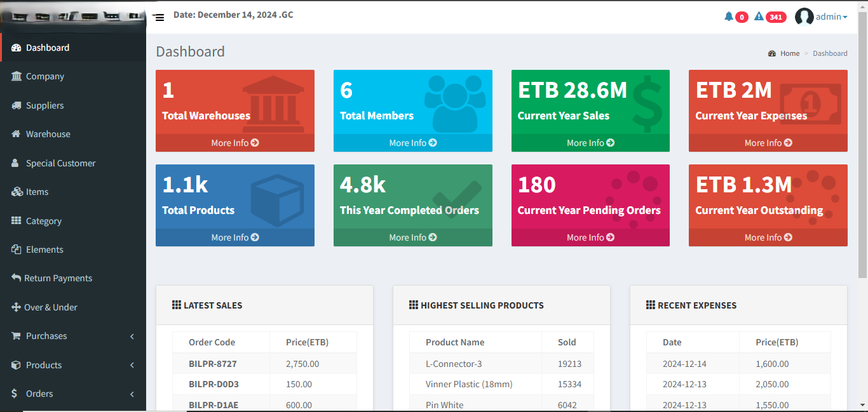This screenshot has width=868, height=412.
Task: Click the Home breadcrumb link
Action: (x=790, y=53)
